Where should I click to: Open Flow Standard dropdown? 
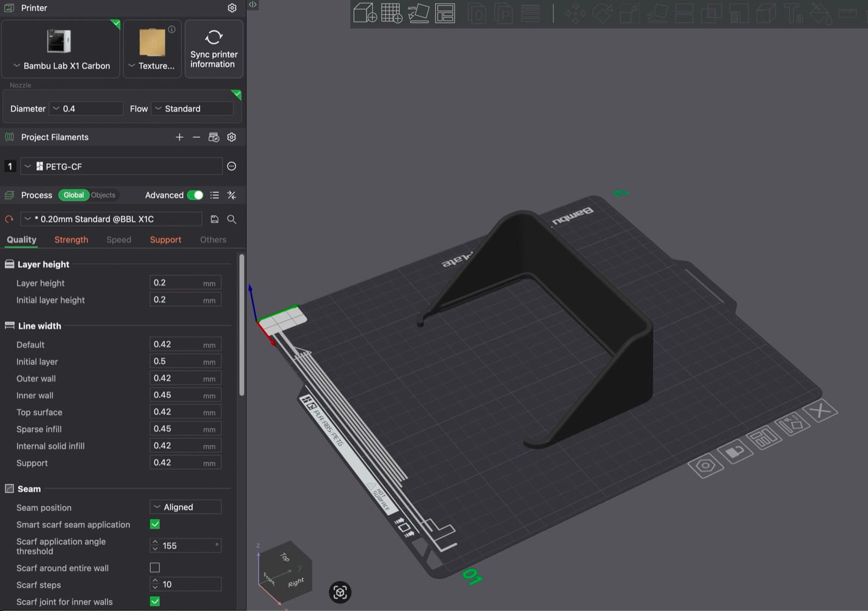192,108
